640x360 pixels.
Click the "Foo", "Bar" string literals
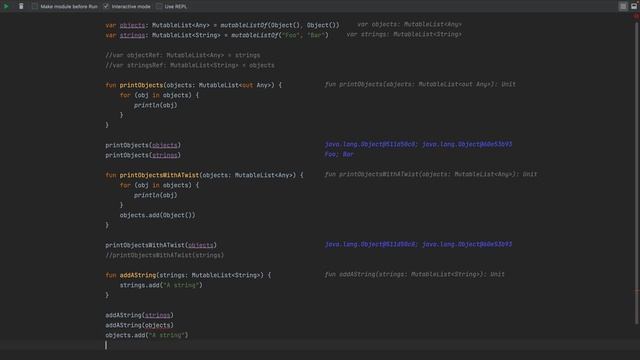(304, 36)
